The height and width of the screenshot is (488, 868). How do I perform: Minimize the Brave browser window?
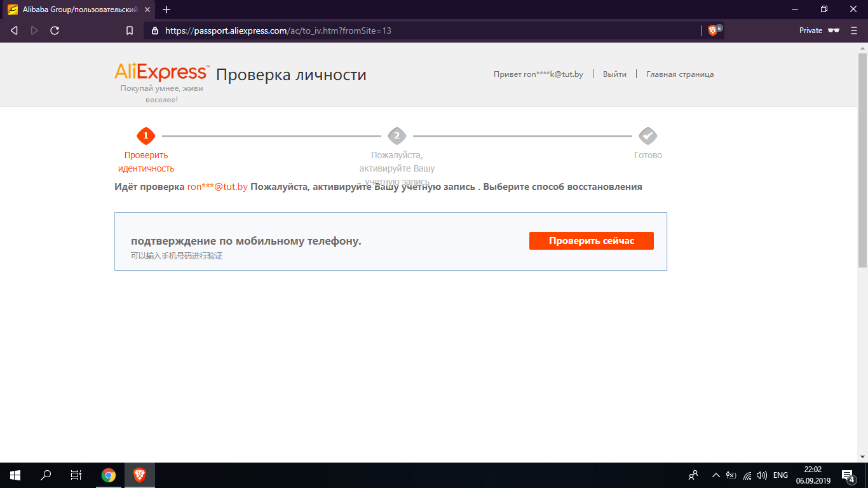click(795, 10)
